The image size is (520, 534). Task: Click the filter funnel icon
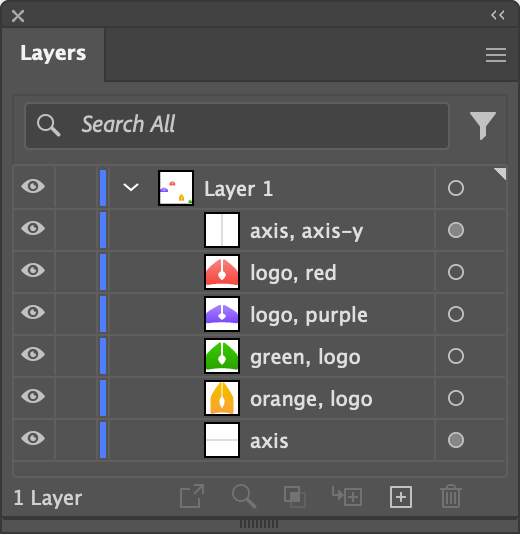click(483, 125)
